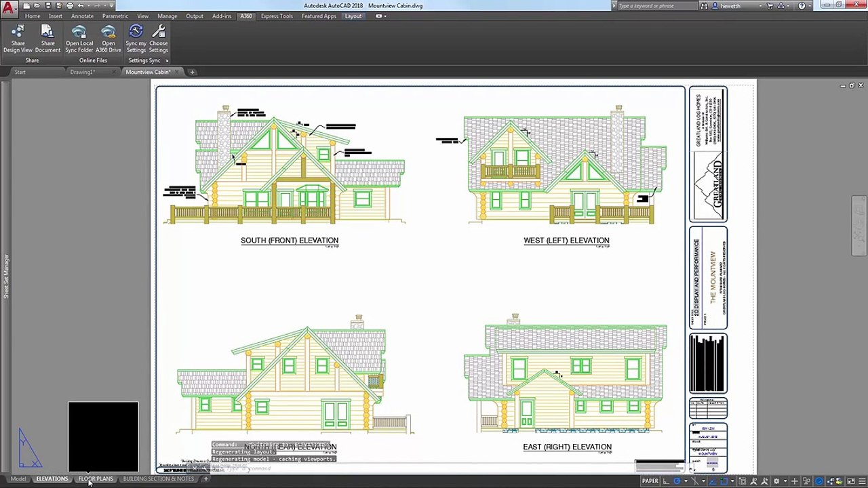The height and width of the screenshot is (488, 868).
Task: Open the Home ribbon tab
Action: tap(33, 16)
